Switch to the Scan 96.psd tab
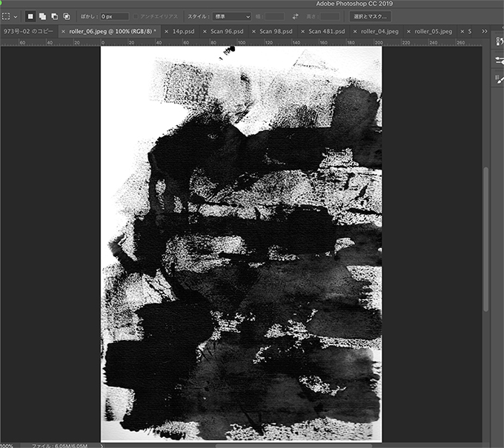This screenshot has width=504, height=448. point(221,32)
